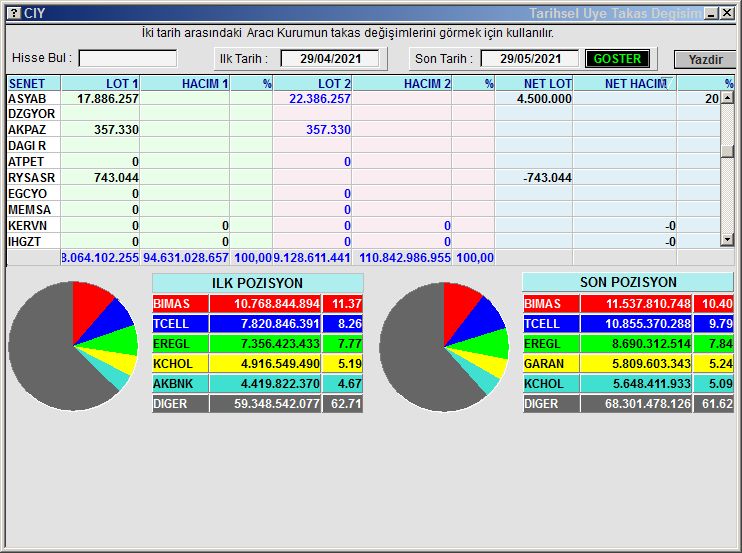Select the EGCYO row
742x553 pixels.
tap(363, 194)
